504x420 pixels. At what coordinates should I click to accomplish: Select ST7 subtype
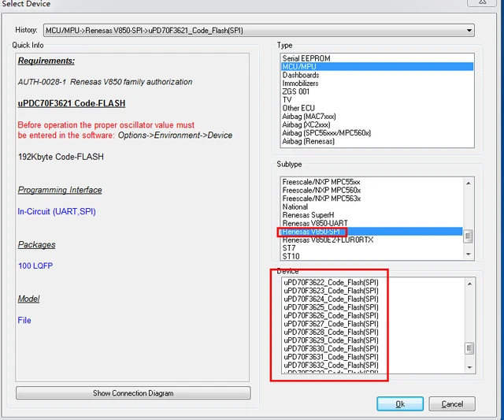(x=289, y=248)
